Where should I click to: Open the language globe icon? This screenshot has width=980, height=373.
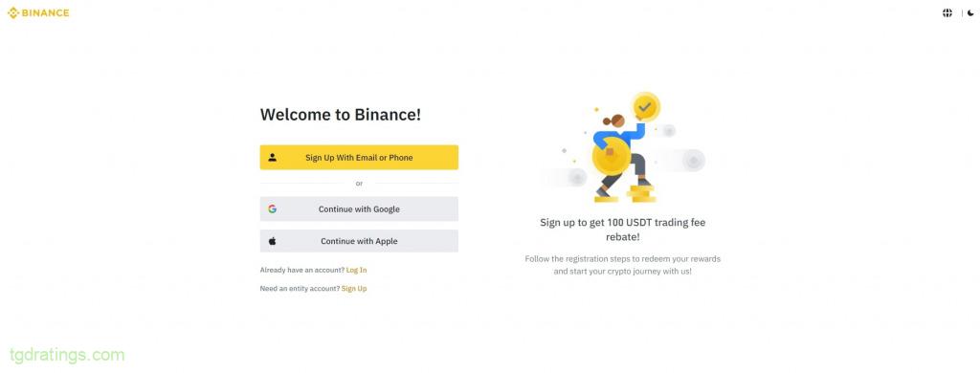[x=947, y=12]
